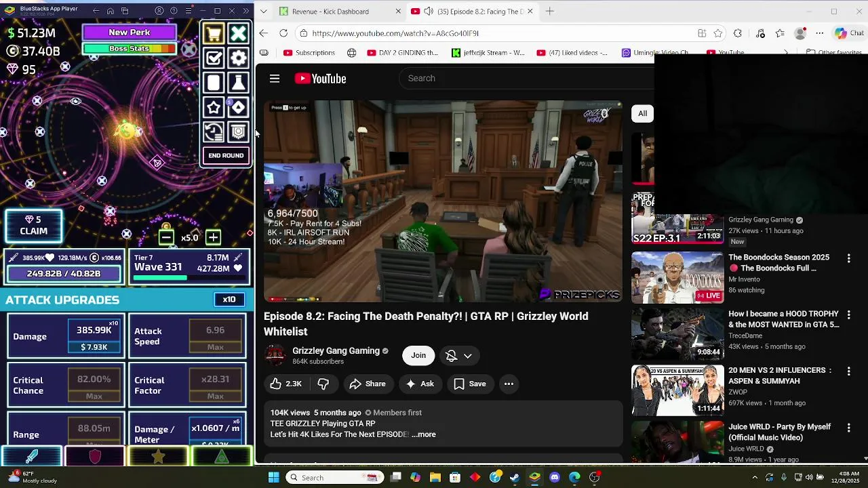Open the banner emblem icon in game menu
The height and width of the screenshot is (488, 868).
[x=238, y=131]
